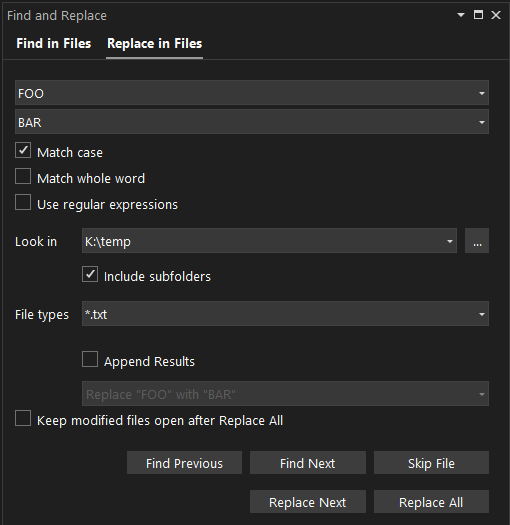Turn on Use regular expressions

click(23, 202)
